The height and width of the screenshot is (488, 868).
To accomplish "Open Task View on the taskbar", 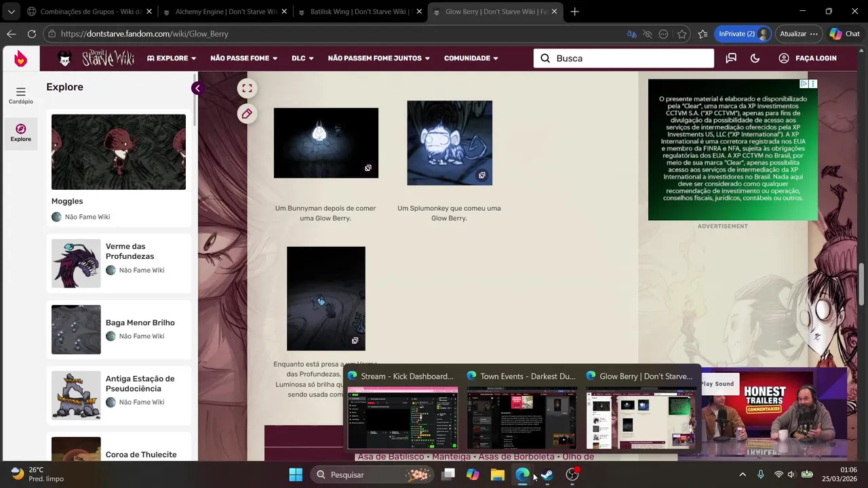I will (448, 474).
